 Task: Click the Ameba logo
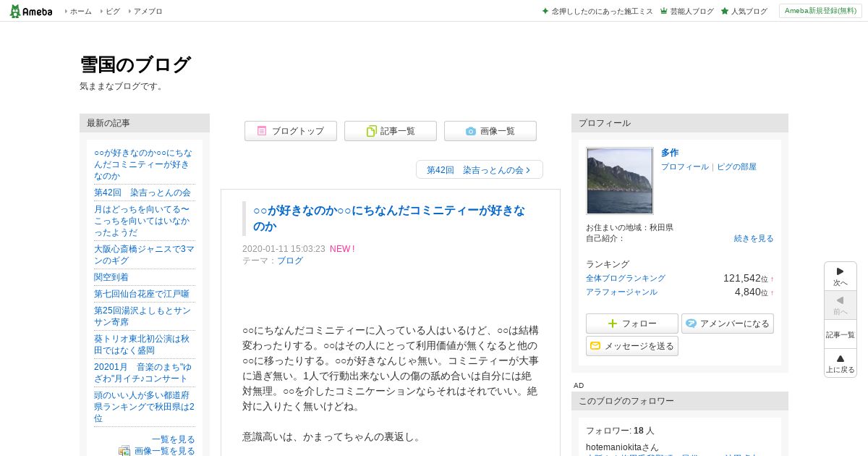31,11
